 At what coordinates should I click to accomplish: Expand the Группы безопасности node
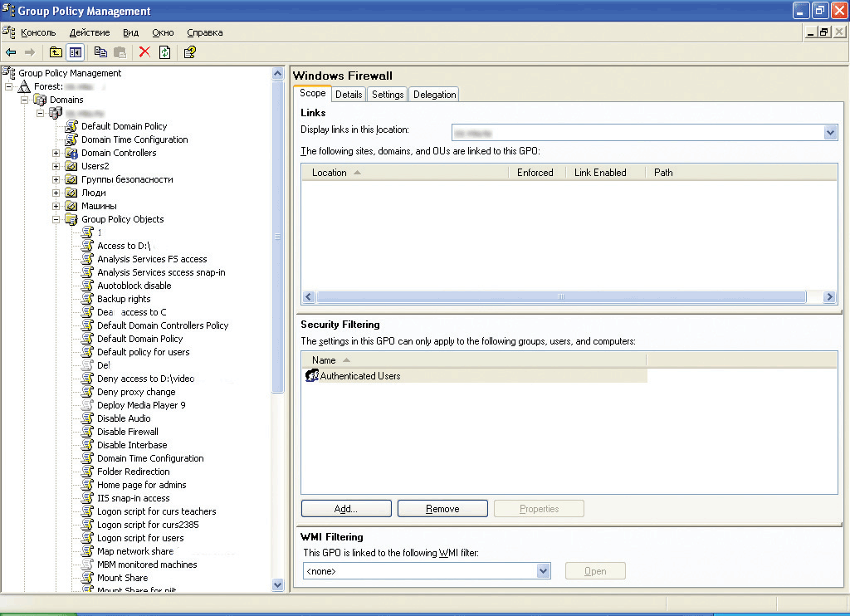pyautogui.click(x=56, y=179)
